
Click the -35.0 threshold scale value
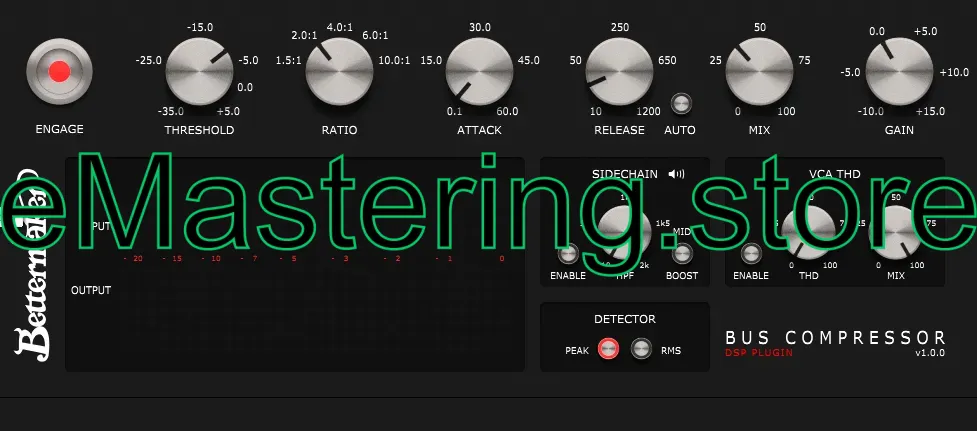170,111
